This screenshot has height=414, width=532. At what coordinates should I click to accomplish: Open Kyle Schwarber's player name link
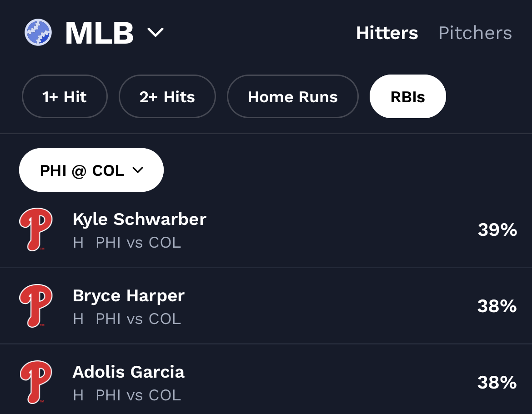(140, 219)
